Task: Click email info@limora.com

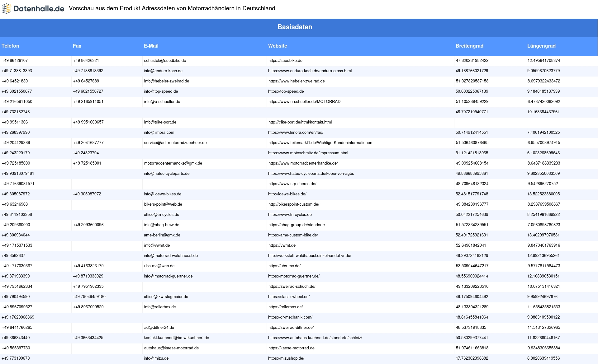Action: coord(159,133)
